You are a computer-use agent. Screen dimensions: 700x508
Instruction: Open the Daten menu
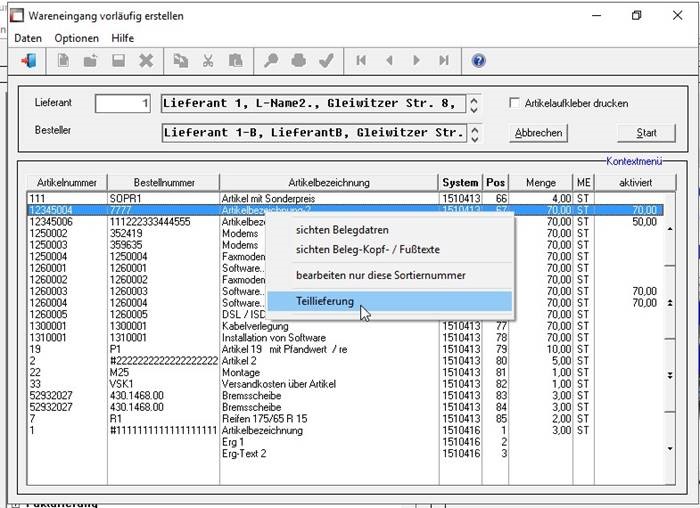point(28,38)
